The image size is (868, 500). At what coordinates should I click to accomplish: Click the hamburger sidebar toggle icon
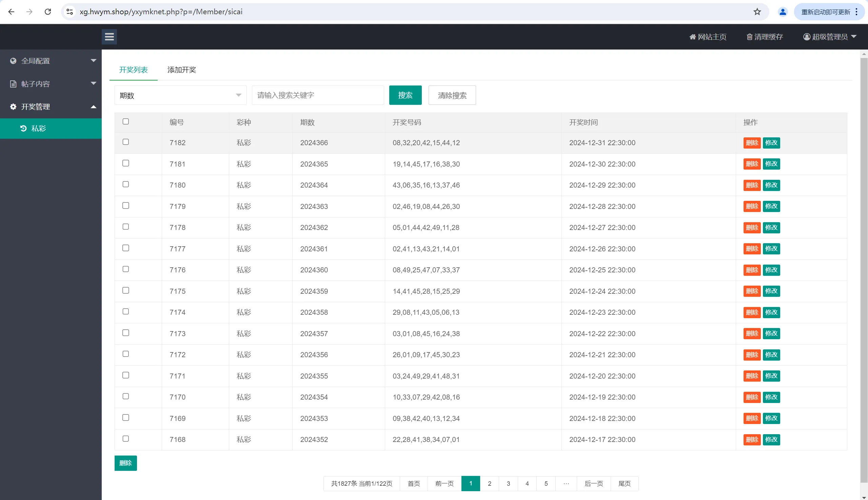coord(109,37)
